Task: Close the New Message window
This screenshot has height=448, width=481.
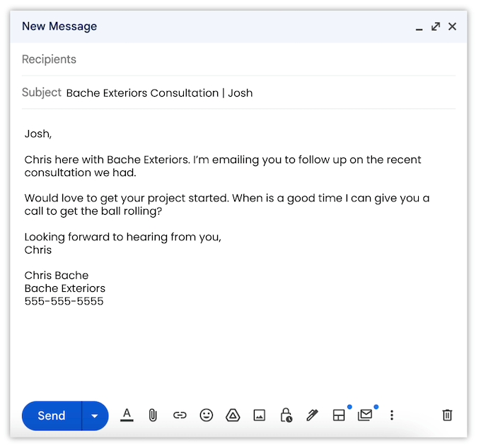Action: point(453,27)
